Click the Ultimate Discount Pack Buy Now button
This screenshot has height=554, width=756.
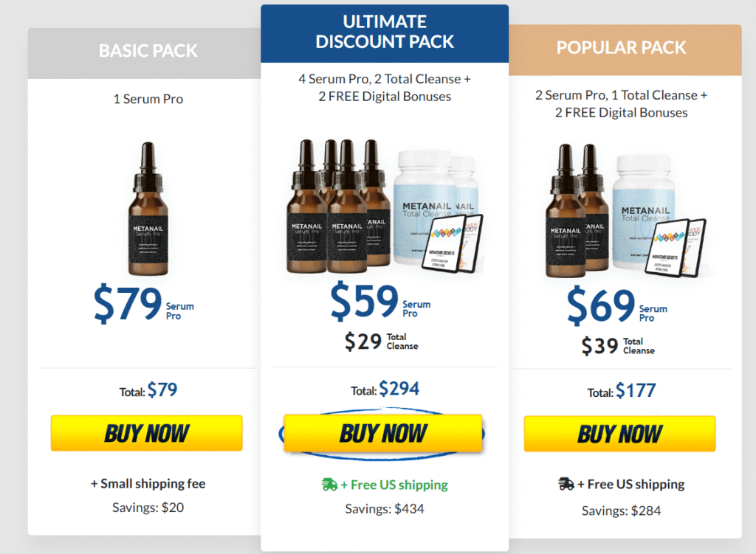coord(383,432)
